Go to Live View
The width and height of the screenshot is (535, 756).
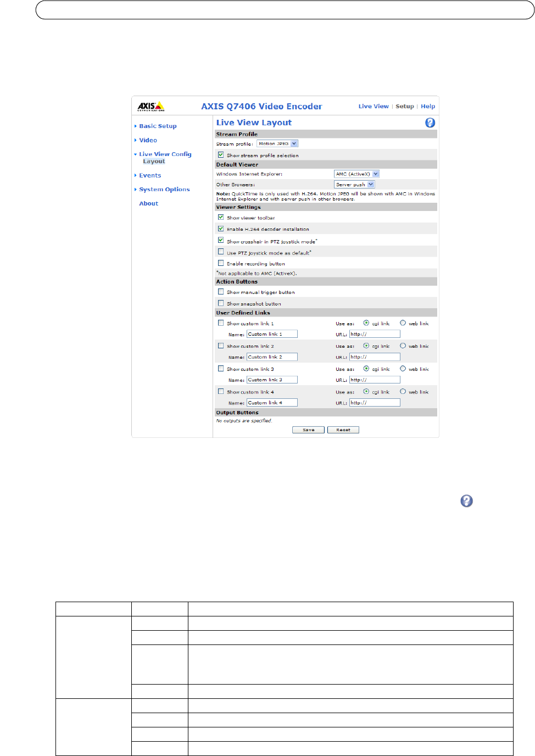[x=374, y=107]
